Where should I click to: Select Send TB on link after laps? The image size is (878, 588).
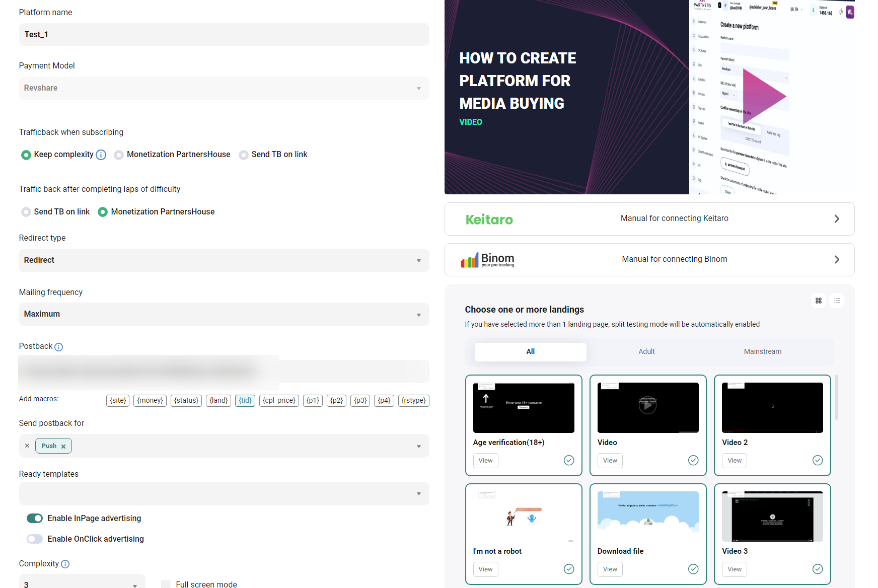pyautogui.click(x=26, y=212)
